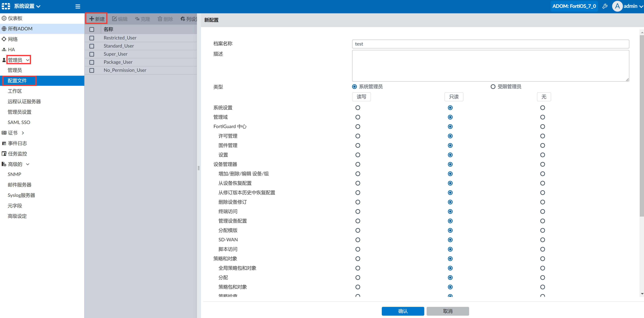The height and width of the screenshot is (318, 644).
Task: Click the wrench tools icon near admin
Action: tap(605, 6)
